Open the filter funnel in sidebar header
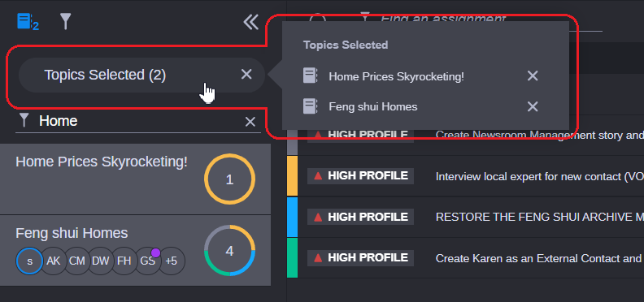 click(65, 21)
